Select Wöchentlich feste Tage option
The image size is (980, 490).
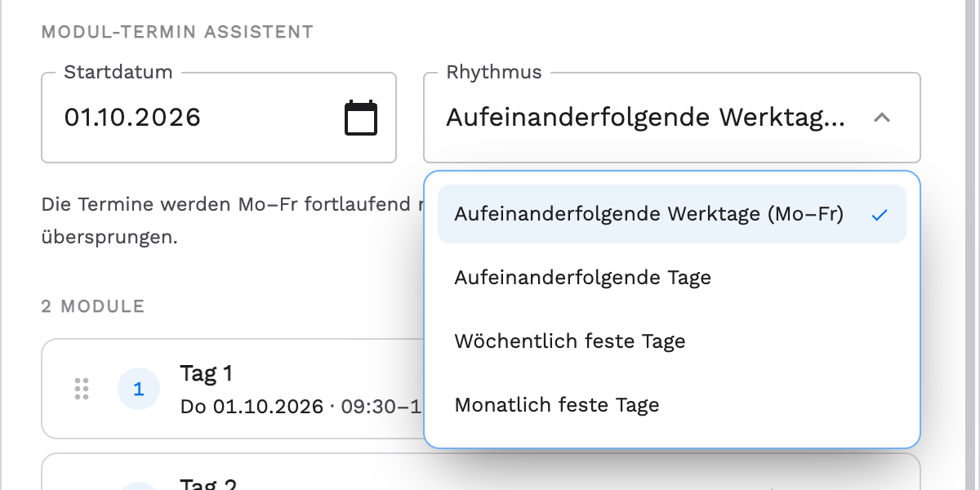pos(672,341)
